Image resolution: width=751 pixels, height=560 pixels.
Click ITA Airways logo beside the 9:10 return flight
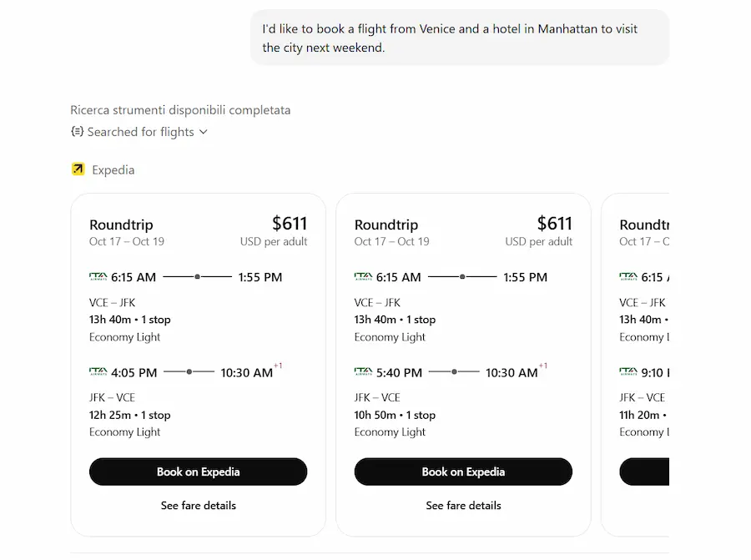coord(628,371)
